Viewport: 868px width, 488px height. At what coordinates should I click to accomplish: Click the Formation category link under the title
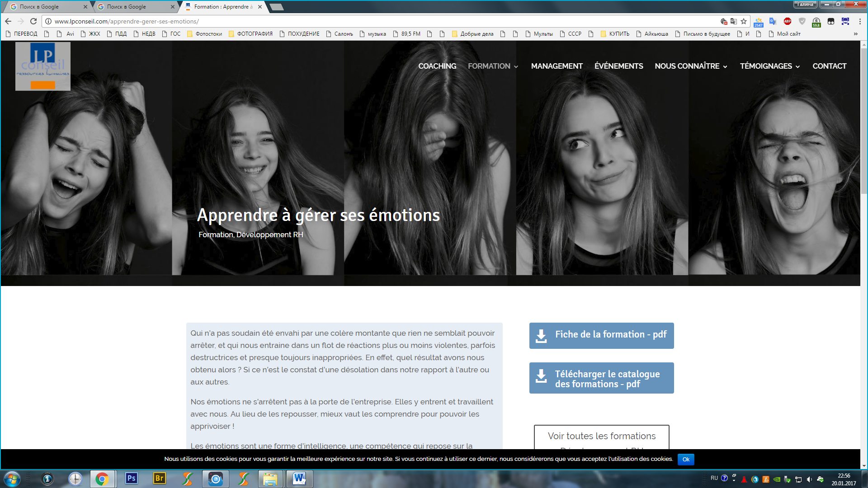216,235
